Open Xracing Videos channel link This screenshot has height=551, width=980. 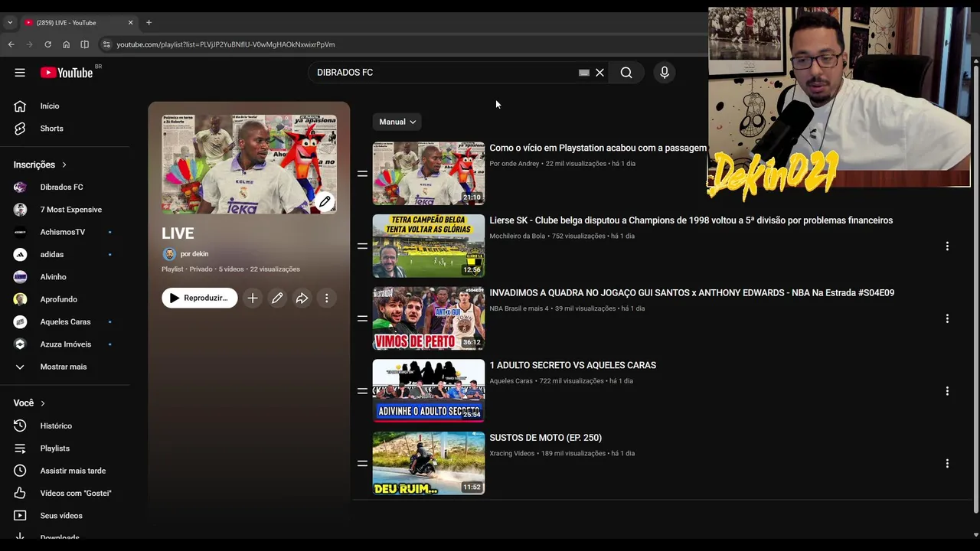512,454
